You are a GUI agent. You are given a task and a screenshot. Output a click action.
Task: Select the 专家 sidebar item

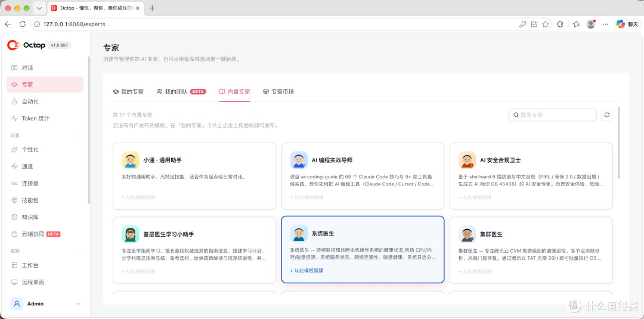click(x=45, y=85)
